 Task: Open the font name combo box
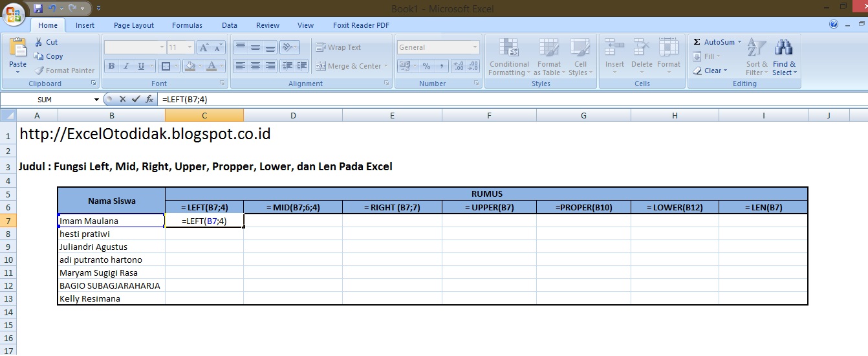(135, 47)
